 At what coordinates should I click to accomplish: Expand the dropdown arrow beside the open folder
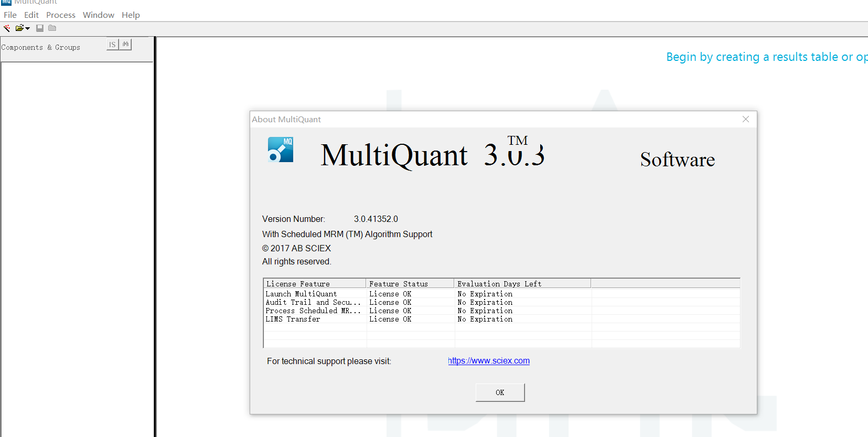coord(27,28)
